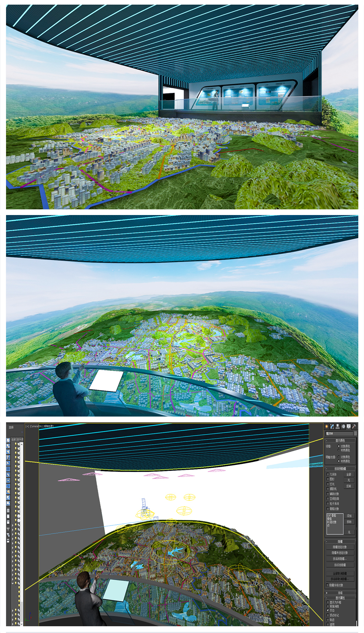Click the 全部 category button

click(349, 474)
